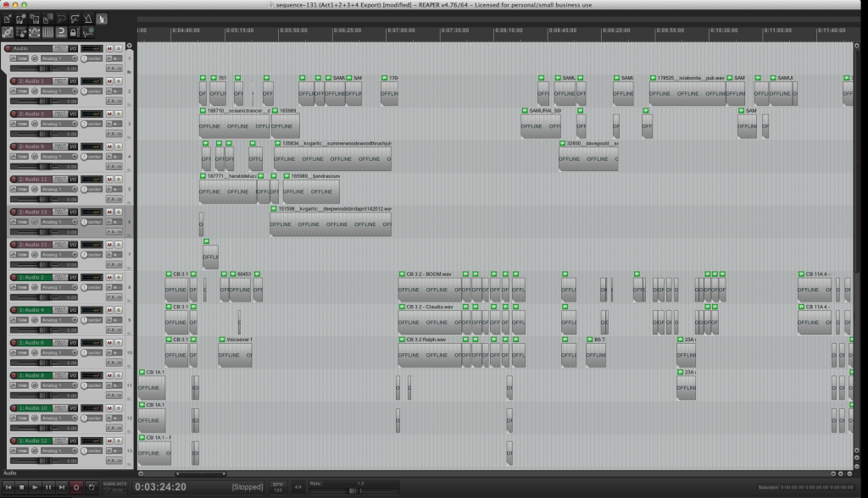Click the playback Rate slider

click(354, 491)
